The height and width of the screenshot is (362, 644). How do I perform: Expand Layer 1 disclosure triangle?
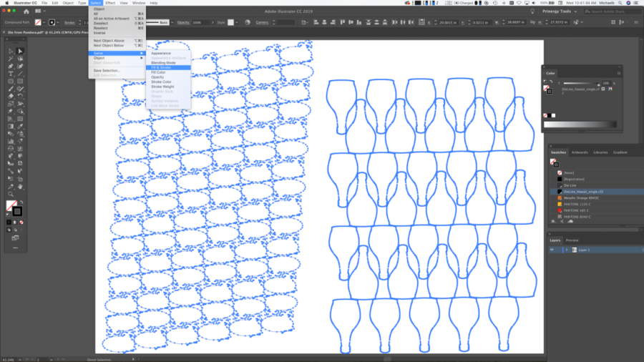tap(567, 250)
